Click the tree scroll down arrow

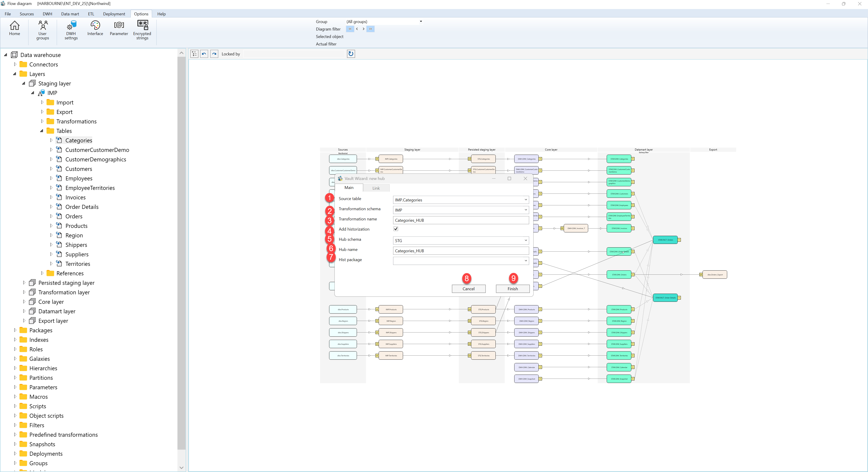[181, 467]
